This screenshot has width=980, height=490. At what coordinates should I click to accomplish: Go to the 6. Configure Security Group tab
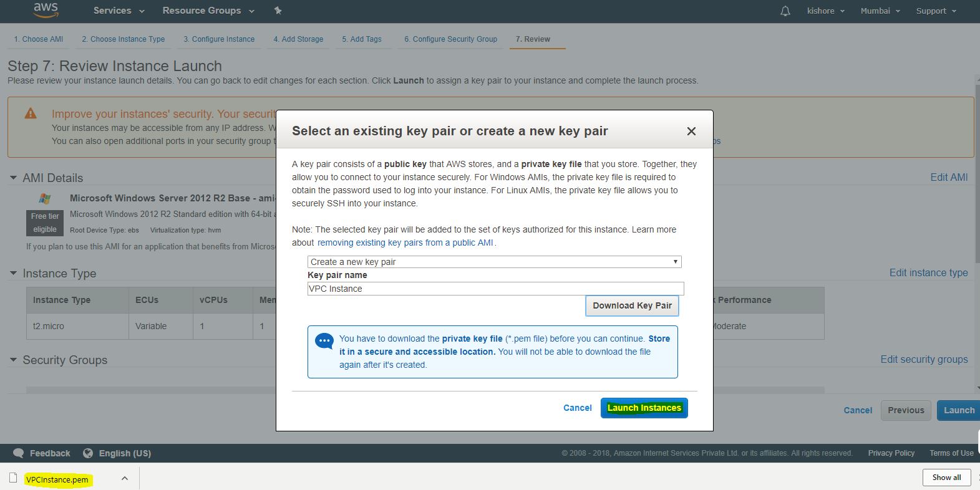pos(450,39)
